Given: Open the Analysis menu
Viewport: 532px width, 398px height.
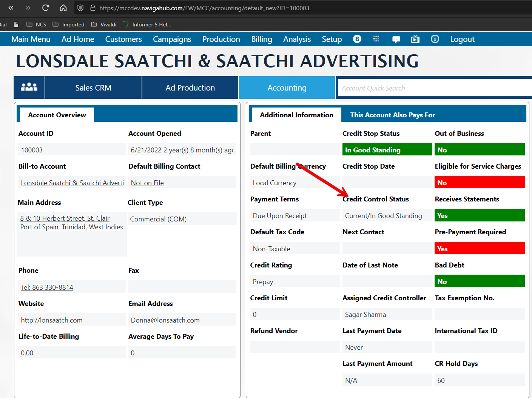Looking at the screenshot, I should point(297,39).
